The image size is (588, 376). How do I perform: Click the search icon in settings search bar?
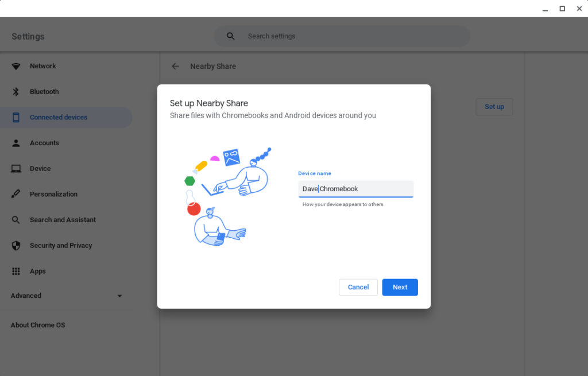click(x=231, y=36)
